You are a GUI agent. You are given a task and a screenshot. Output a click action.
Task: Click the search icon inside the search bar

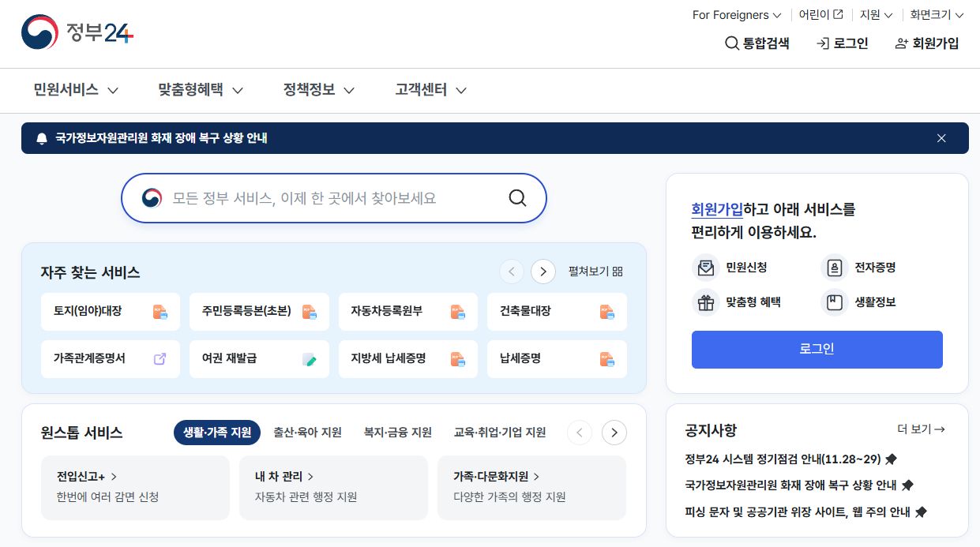pyautogui.click(x=517, y=198)
